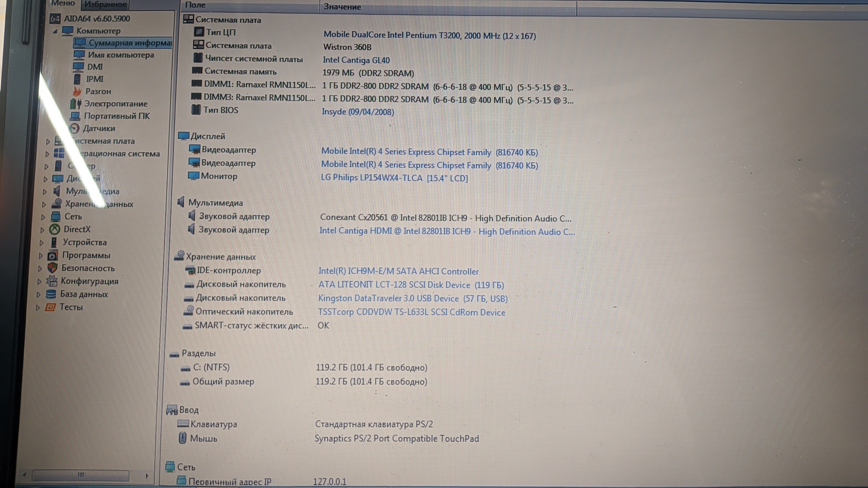The height and width of the screenshot is (488, 868).
Task: Click the tree scrollbar left arrow
Action: coord(24,475)
